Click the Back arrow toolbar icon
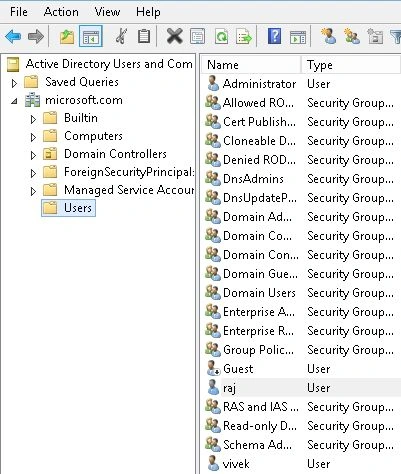This screenshot has width=401, height=474. [14, 36]
